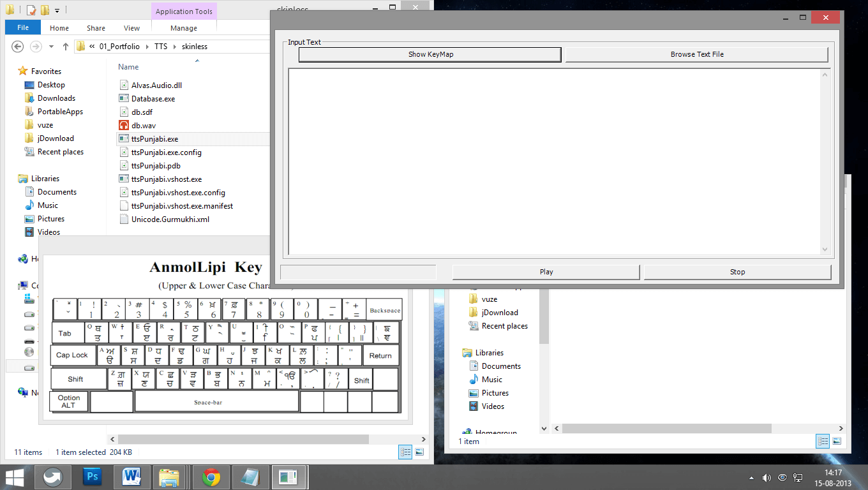Click inside the Input Text area

coord(554,161)
